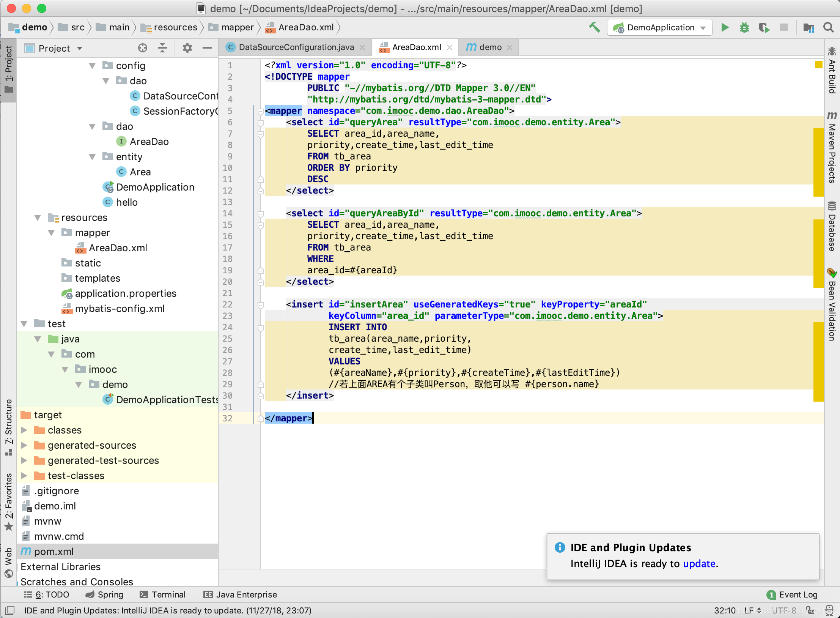Click the stop process icon
The width and height of the screenshot is (840, 618).
click(x=783, y=27)
